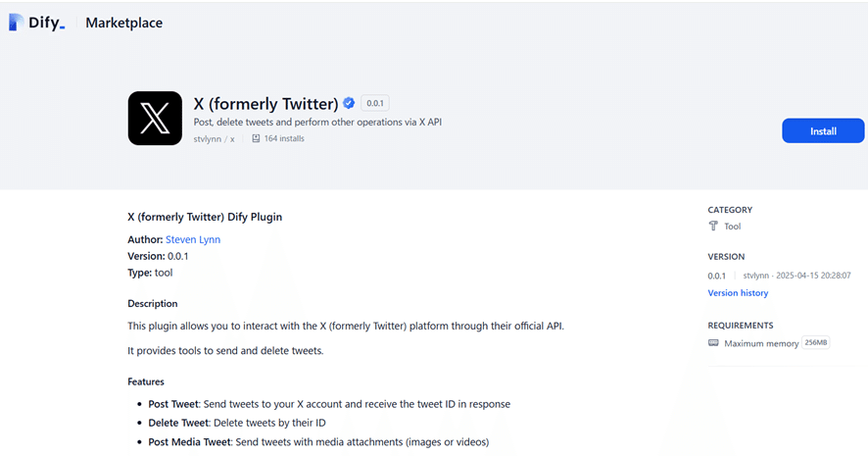The height and width of the screenshot is (456, 868).
Task: Click the Dify logo in the header
Action: pyautogui.click(x=36, y=23)
